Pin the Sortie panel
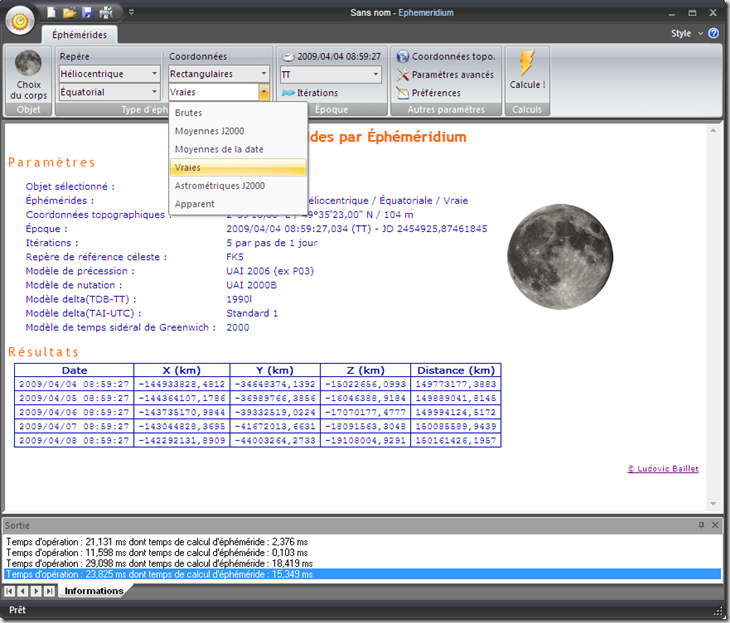This screenshot has width=730, height=623. coord(701,525)
